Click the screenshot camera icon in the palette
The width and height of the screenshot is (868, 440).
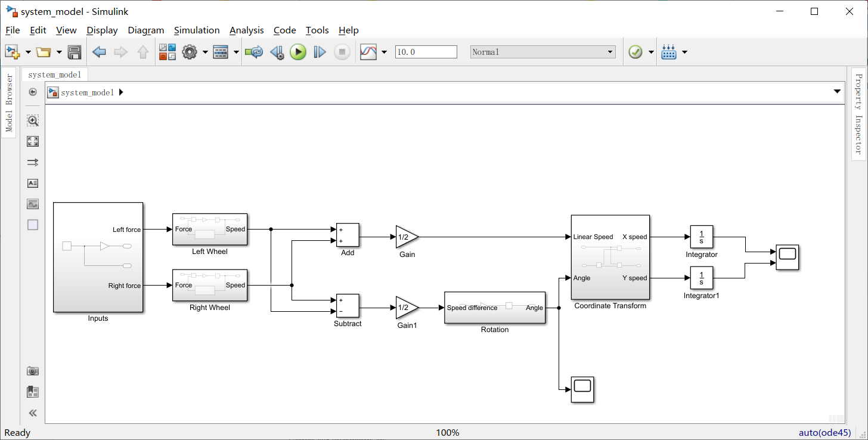click(33, 370)
